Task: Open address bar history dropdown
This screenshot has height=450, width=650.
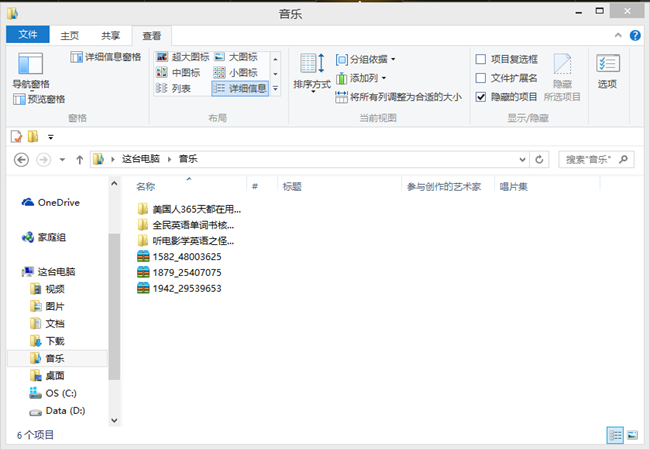Action: (522, 160)
